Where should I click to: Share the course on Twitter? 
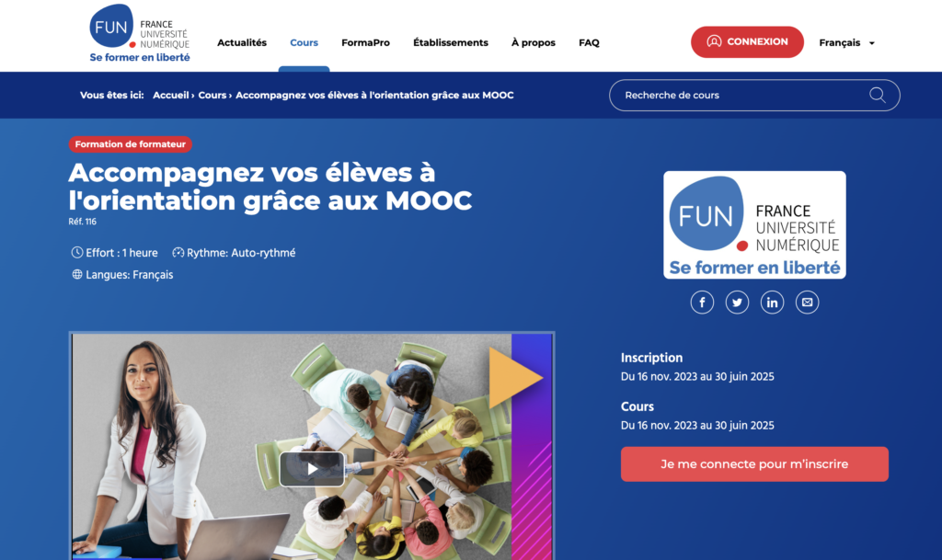(x=737, y=302)
